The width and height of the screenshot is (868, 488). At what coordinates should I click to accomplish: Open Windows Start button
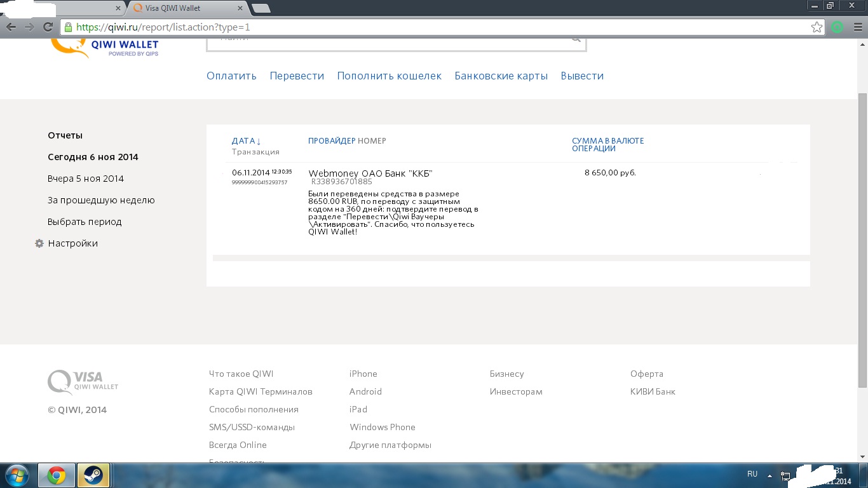click(17, 475)
